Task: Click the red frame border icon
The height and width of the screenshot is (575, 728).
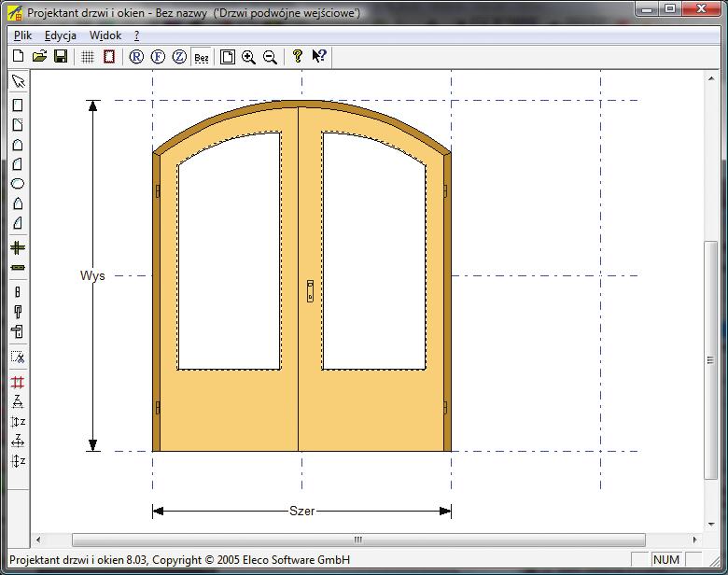Action: click(x=109, y=57)
